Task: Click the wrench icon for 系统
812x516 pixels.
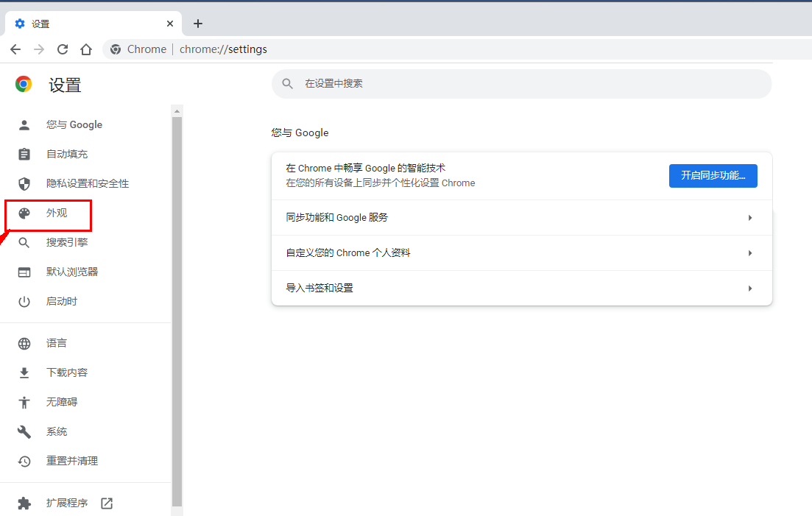Action: (x=24, y=432)
